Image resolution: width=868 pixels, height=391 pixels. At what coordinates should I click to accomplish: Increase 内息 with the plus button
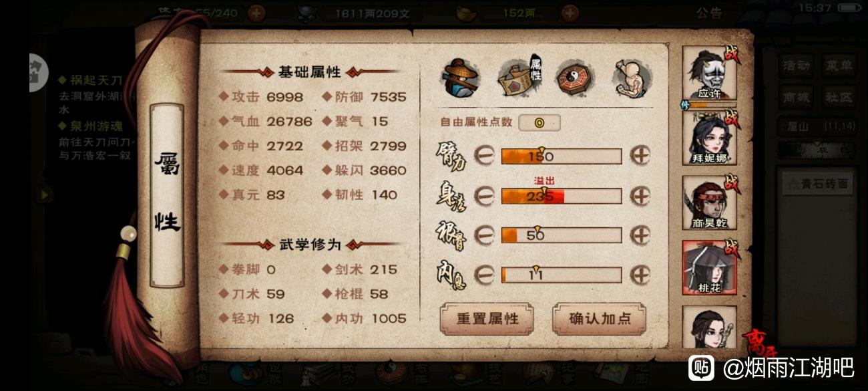pos(641,275)
